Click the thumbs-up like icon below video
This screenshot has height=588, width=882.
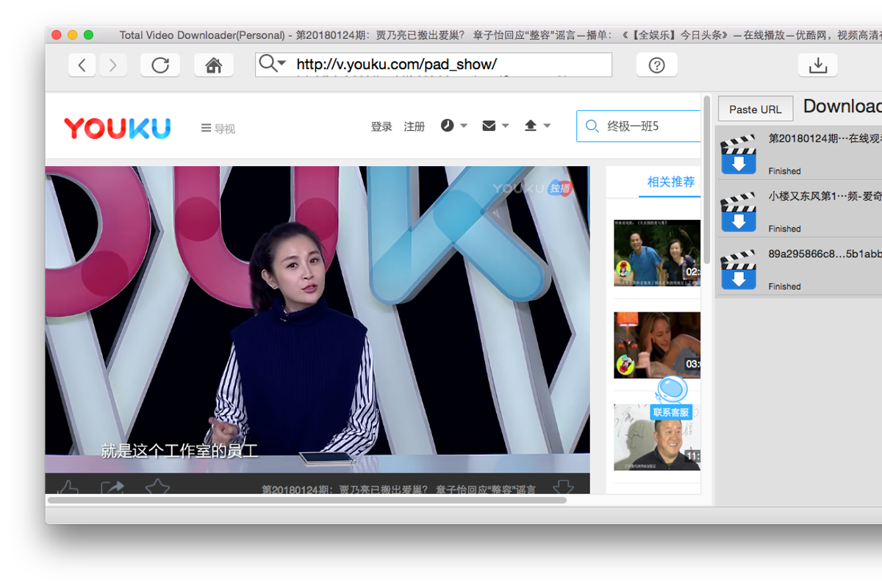point(68,488)
